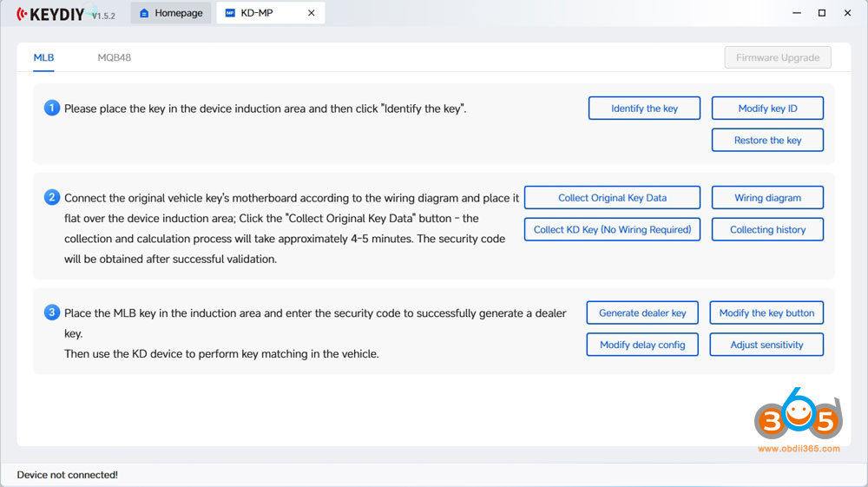
Task: View the Collecting history
Action: (x=767, y=229)
